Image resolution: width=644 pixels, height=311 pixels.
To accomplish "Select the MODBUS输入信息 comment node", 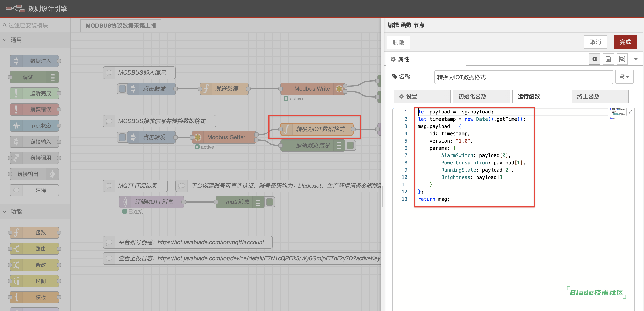I will click(x=139, y=72).
